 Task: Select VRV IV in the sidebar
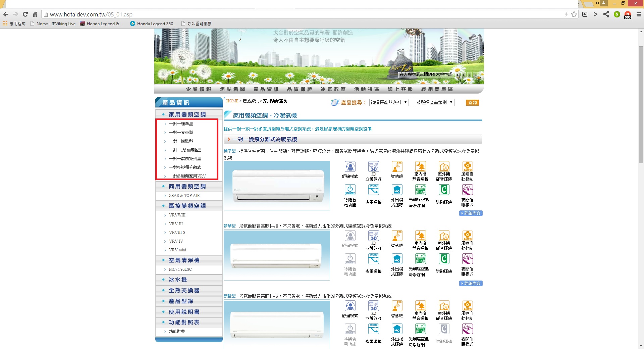176,241
